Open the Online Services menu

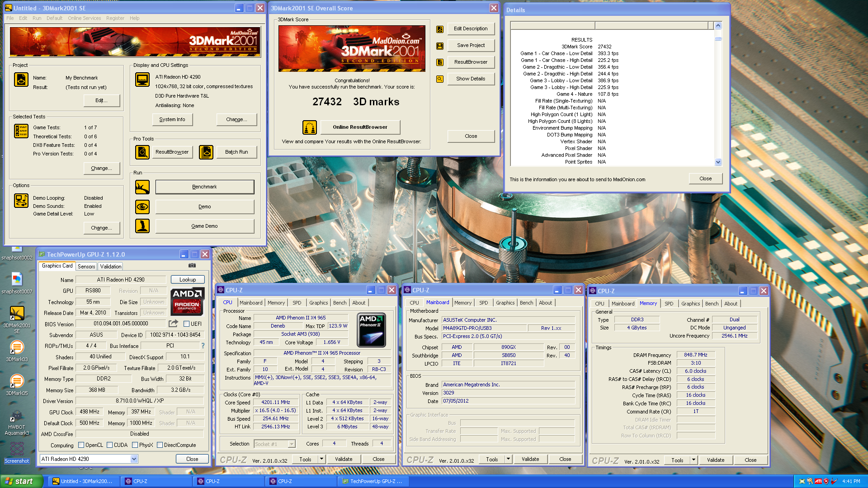coord(84,18)
